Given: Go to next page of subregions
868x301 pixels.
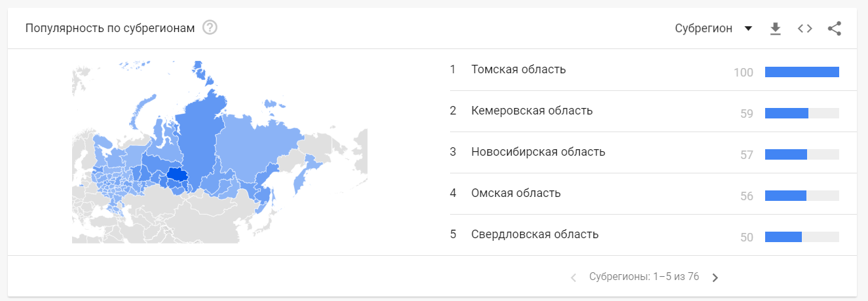Looking at the screenshot, I should [715, 277].
